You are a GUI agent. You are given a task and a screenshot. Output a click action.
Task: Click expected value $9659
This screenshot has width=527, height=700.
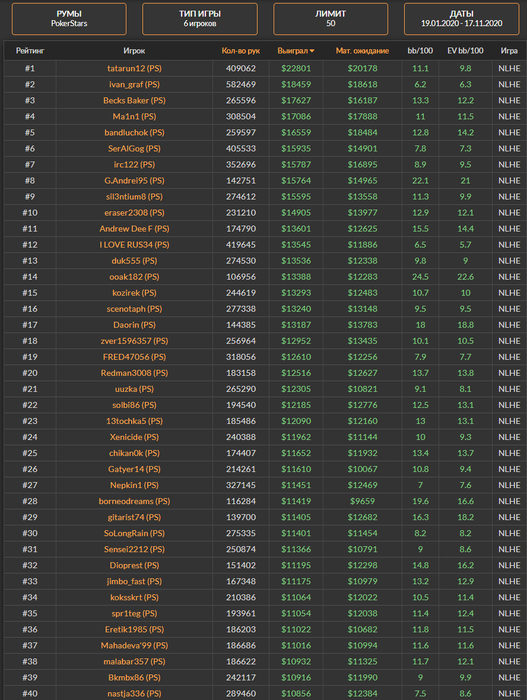pos(362,502)
